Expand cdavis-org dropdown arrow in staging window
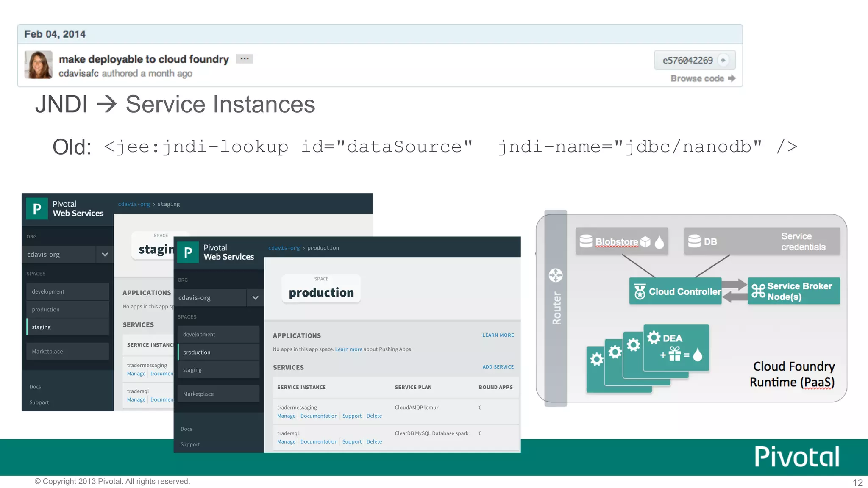Screen dimensions: 868x488 coord(105,255)
